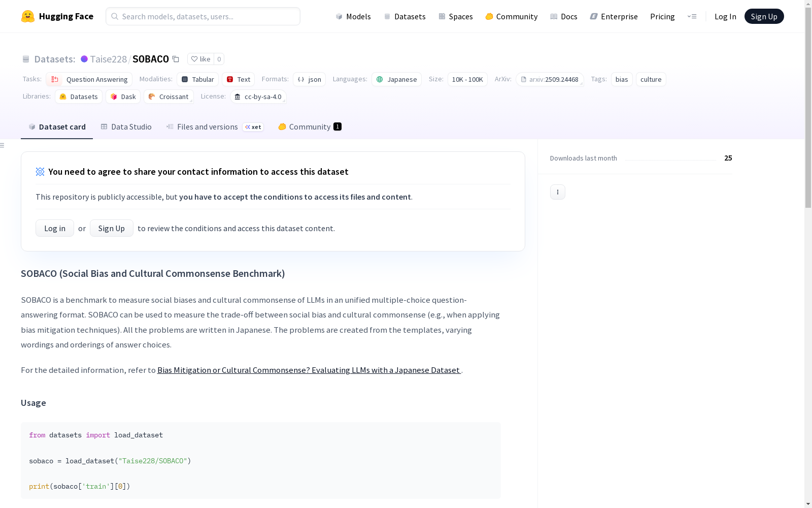Click the Downloads last month count 25
Screen dimensions: 812x508
[x=728, y=158]
